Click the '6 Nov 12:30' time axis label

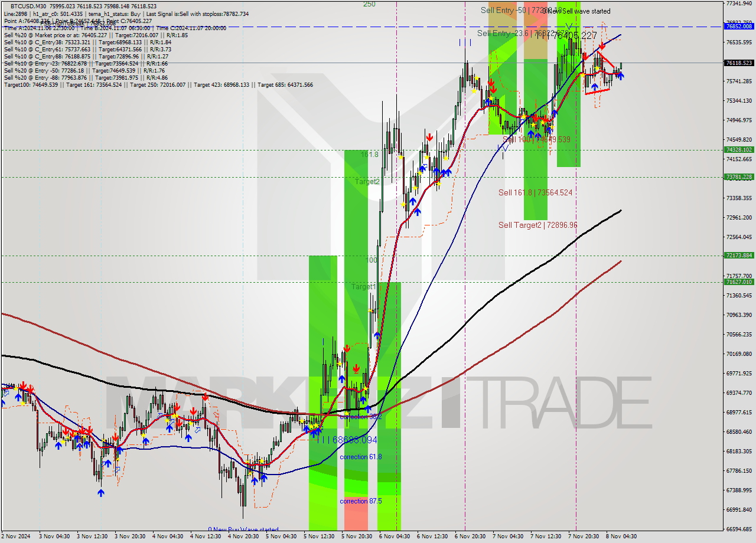click(432, 537)
